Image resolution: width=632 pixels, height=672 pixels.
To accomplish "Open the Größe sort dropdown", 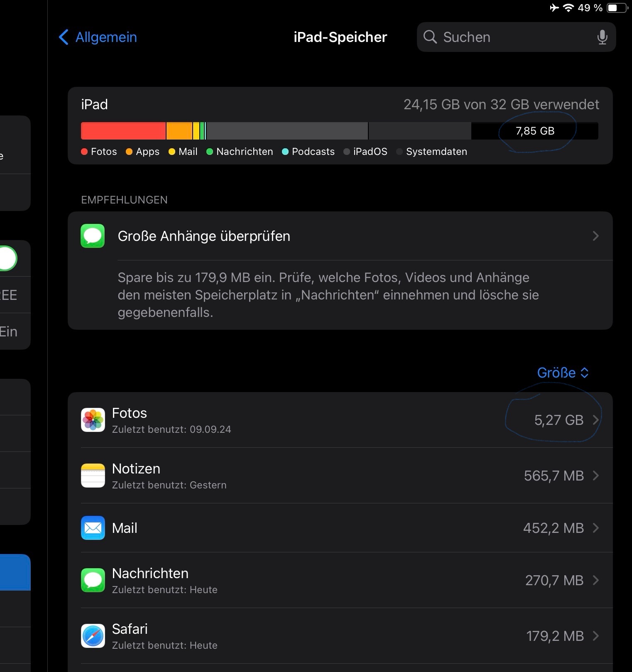I will point(563,373).
